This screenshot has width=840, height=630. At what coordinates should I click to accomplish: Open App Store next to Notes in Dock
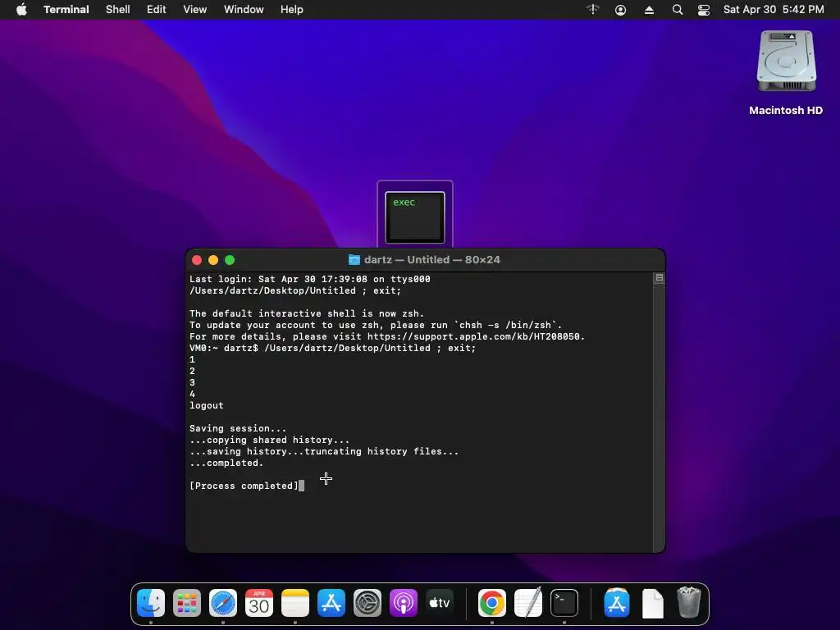pyautogui.click(x=331, y=603)
